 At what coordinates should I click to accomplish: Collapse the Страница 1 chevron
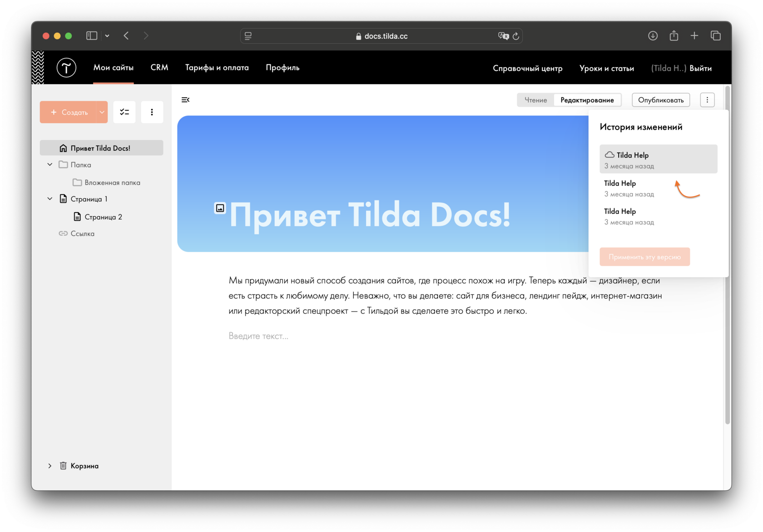click(x=50, y=199)
